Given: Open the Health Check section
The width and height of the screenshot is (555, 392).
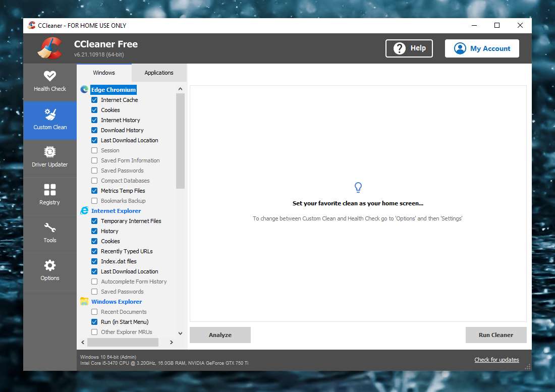Looking at the screenshot, I should coord(50,82).
